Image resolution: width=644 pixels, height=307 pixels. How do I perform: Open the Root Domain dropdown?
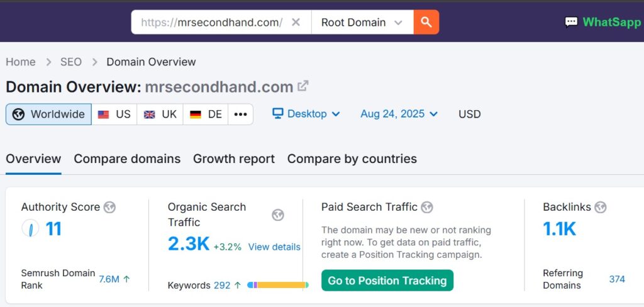tap(362, 22)
